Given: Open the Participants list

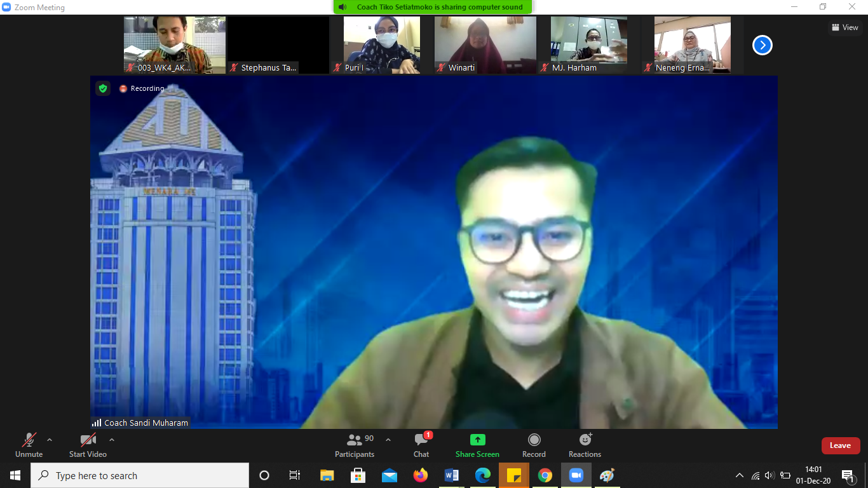Looking at the screenshot, I should tap(355, 445).
